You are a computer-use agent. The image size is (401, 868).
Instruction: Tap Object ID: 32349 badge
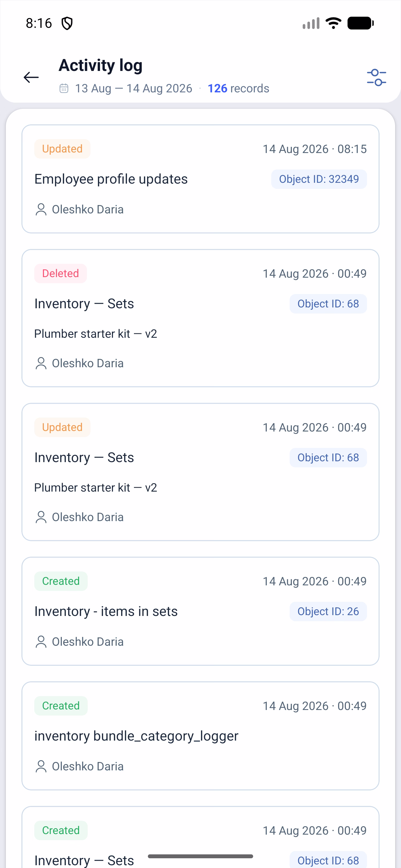319,179
